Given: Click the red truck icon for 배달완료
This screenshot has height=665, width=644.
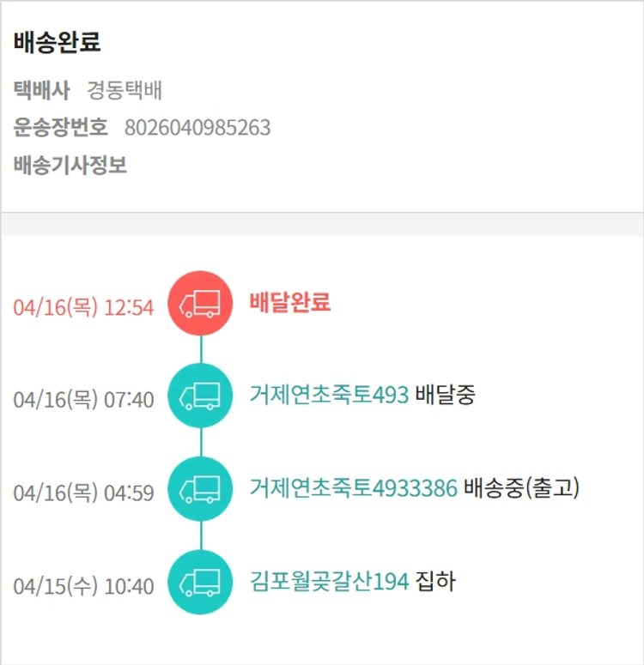Looking at the screenshot, I should (200, 303).
